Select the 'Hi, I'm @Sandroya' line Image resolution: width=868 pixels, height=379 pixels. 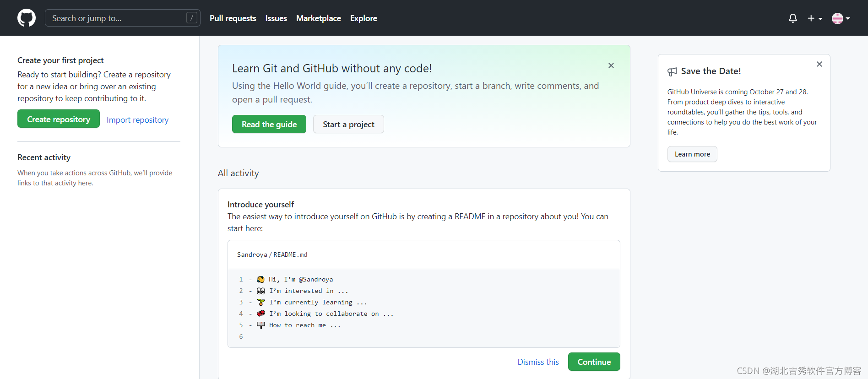[301, 279]
